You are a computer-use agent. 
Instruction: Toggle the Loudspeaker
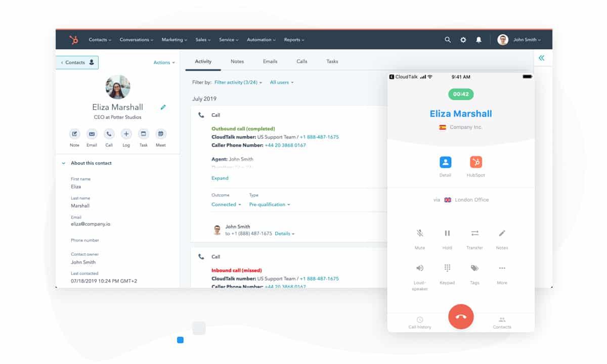tap(420, 268)
